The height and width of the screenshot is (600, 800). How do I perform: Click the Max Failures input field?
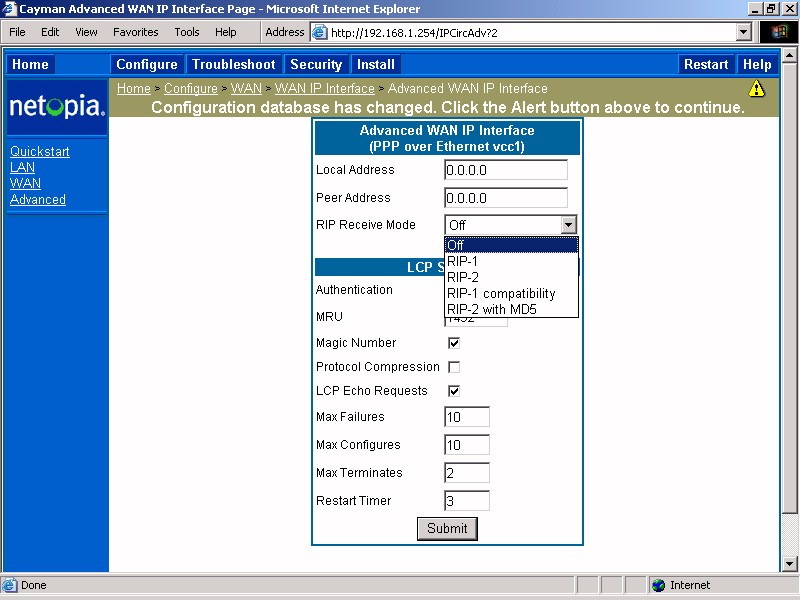tap(467, 417)
